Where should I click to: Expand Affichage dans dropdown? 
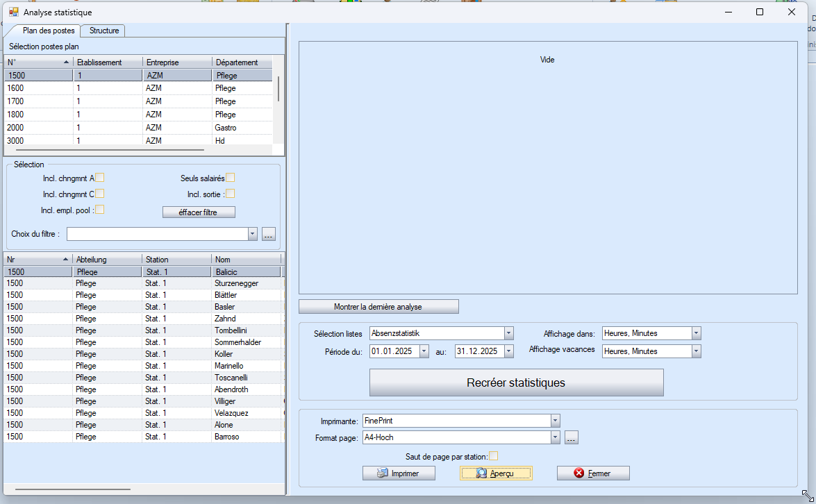click(x=696, y=333)
